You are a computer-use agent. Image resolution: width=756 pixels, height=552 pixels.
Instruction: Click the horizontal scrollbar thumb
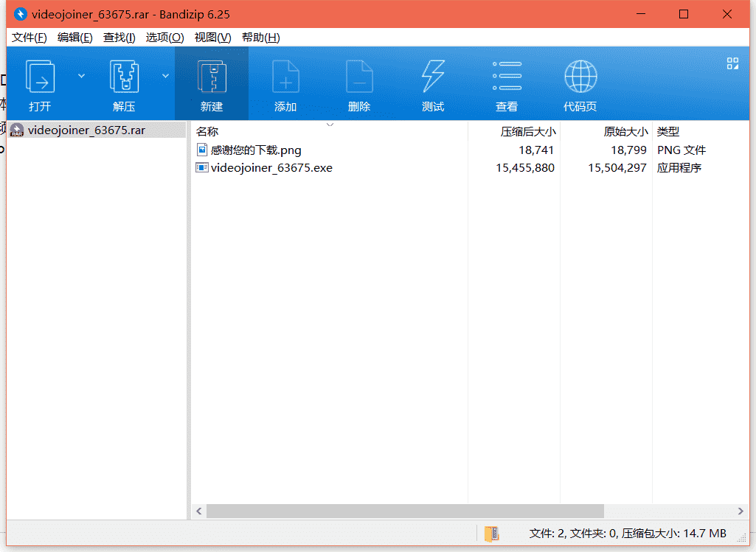405,511
